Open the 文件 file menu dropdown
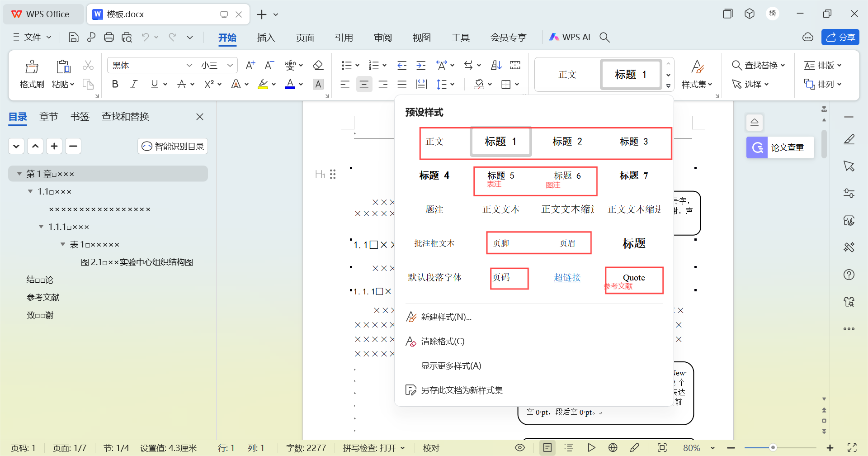 point(33,38)
